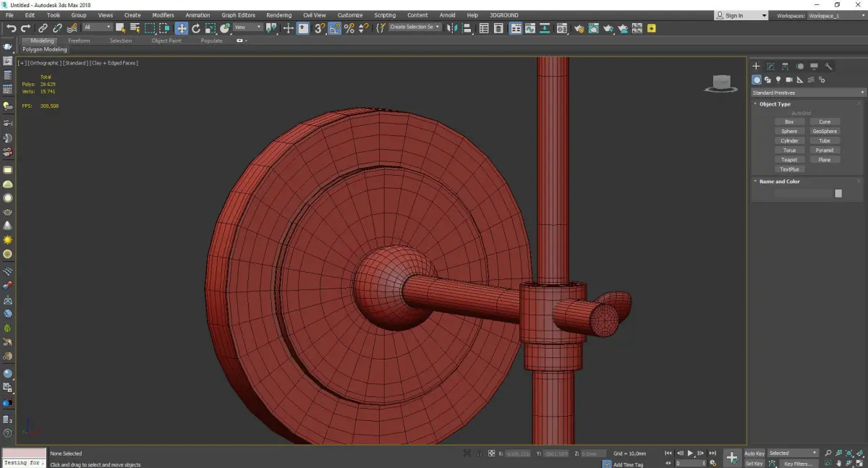Viewport: 868px width, 468px height.
Task: Select the Select and Rotate tool
Action: [x=195, y=28]
